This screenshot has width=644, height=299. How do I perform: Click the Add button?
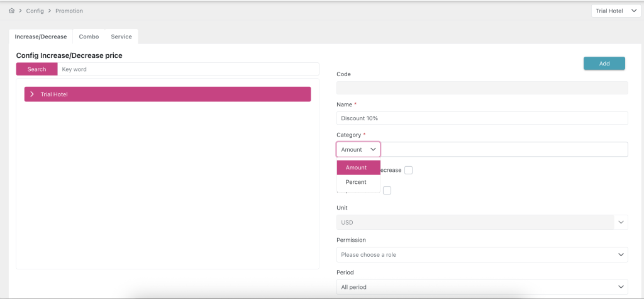pyautogui.click(x=604, y=64)
